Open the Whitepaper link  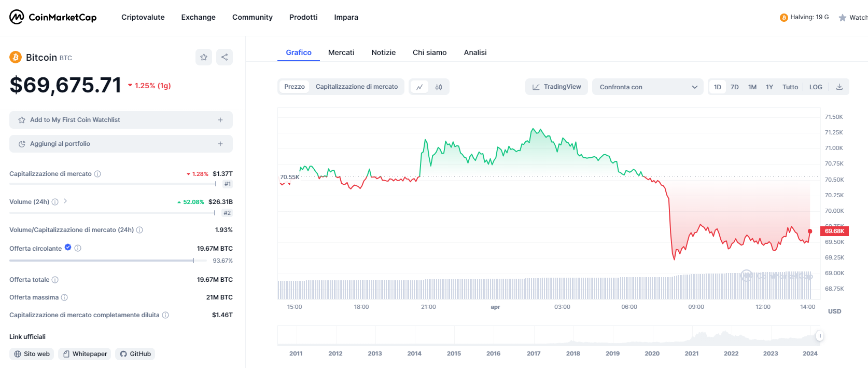pyautogui.click(x=85, y=354)
